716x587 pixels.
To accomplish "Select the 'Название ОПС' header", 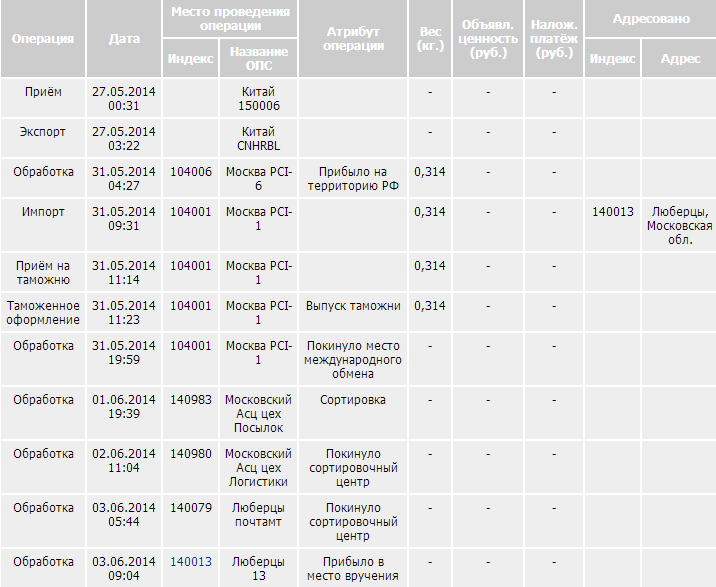I will [258, 58].
